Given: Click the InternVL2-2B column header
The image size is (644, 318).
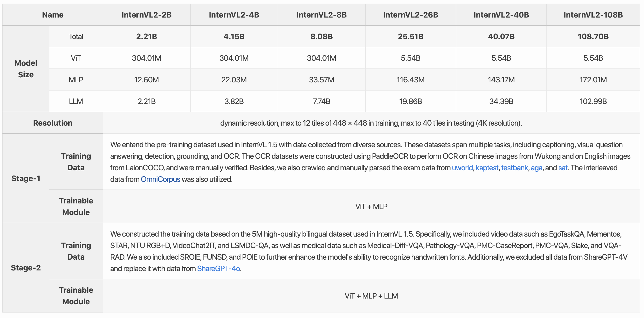Looking at the screenshot, I should pyautogui.click(x=146, y=15).
